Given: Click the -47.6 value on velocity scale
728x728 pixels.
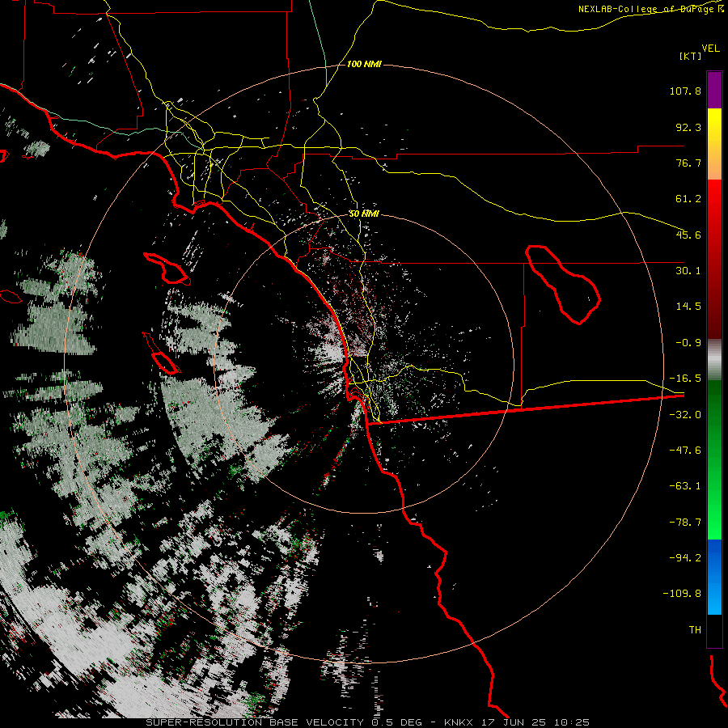Looking at the screenshot, I should 685,451.
